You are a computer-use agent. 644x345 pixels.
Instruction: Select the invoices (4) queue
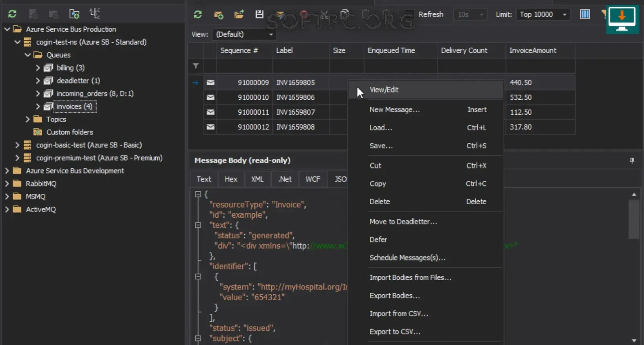coord(74,107)
